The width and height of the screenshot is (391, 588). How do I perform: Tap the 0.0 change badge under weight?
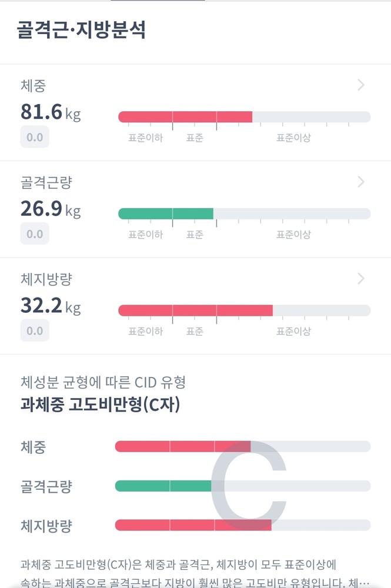coord(35,138)
